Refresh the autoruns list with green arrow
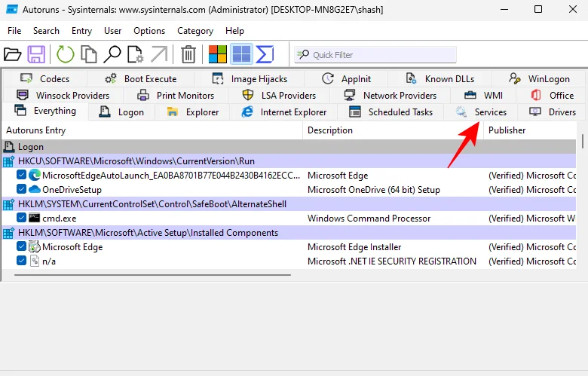 66,54
